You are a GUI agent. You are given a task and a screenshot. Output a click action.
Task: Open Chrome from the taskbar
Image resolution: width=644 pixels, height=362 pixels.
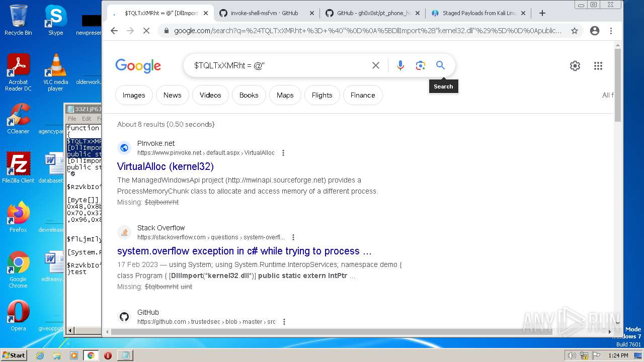pyautogui.click(x=91, y=355)
